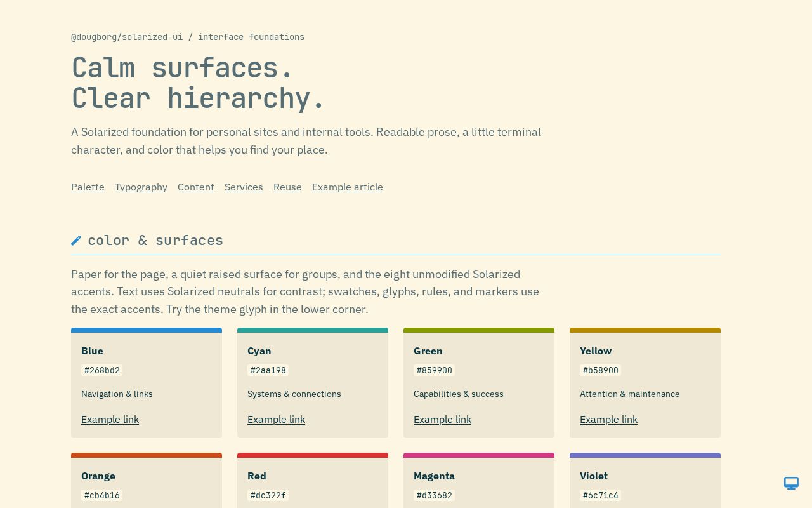Click the Attention & maintenance description
This screenshot has height=508, width=812.
click(x=629, y=394)
